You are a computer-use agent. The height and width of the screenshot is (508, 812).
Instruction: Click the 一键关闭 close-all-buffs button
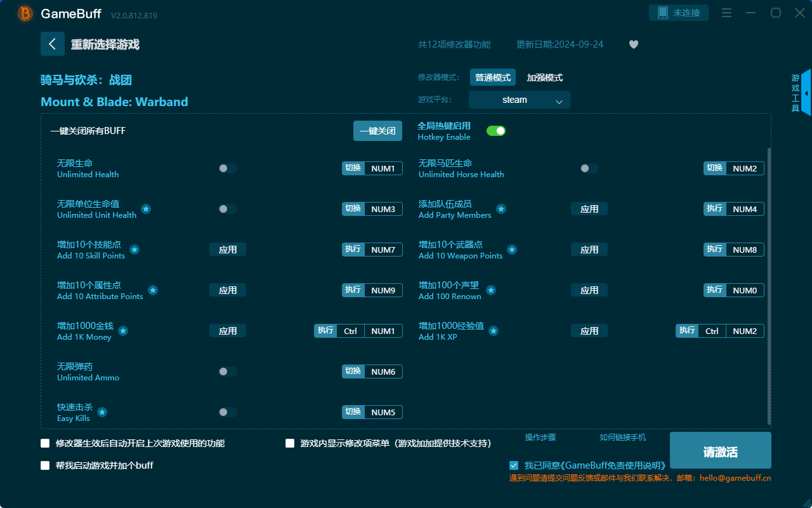tap(377, 130)
